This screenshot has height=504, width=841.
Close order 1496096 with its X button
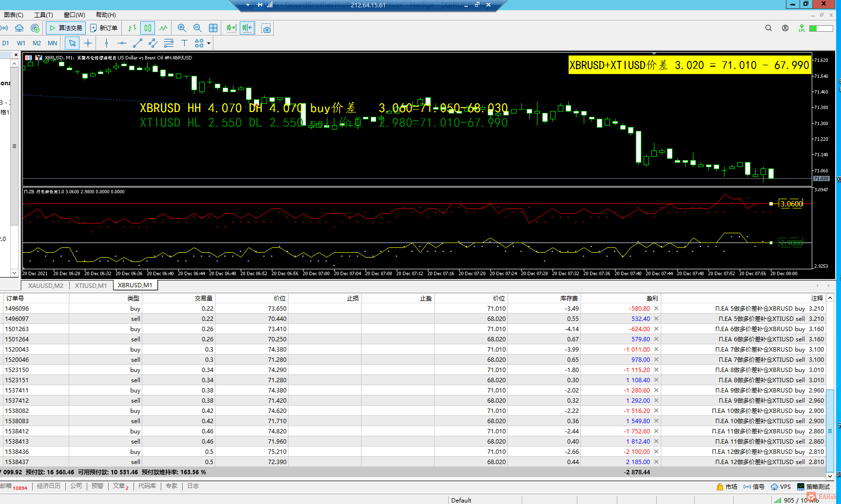[656, 309]
